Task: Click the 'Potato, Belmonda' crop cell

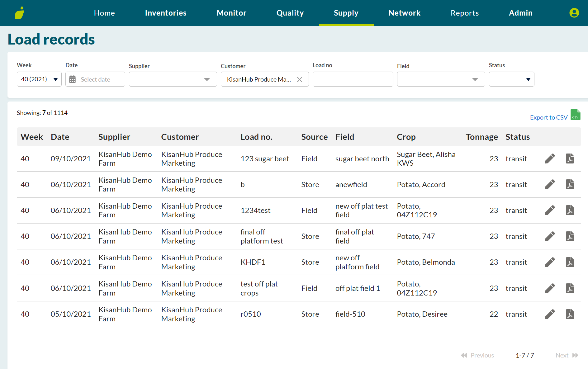Action: (426, 262)
